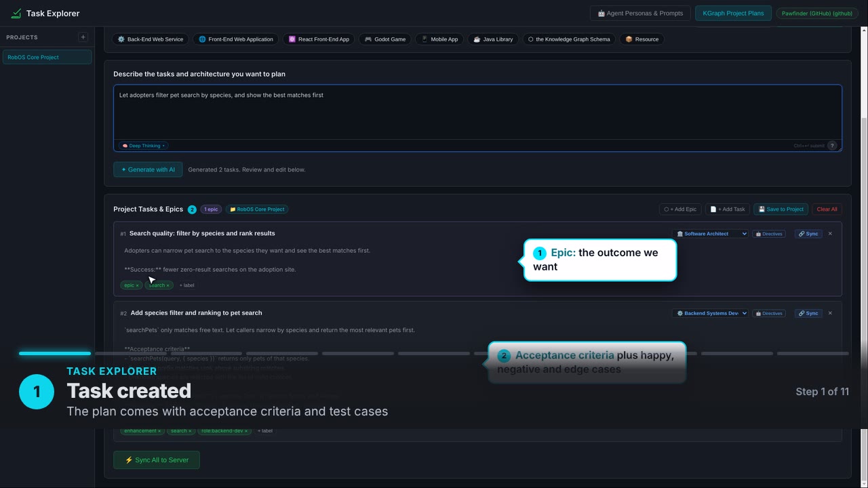Remove the epic label tag
The width and height of the screenshot is (868, 488).
pyautogui.click(x=137, y=285)
